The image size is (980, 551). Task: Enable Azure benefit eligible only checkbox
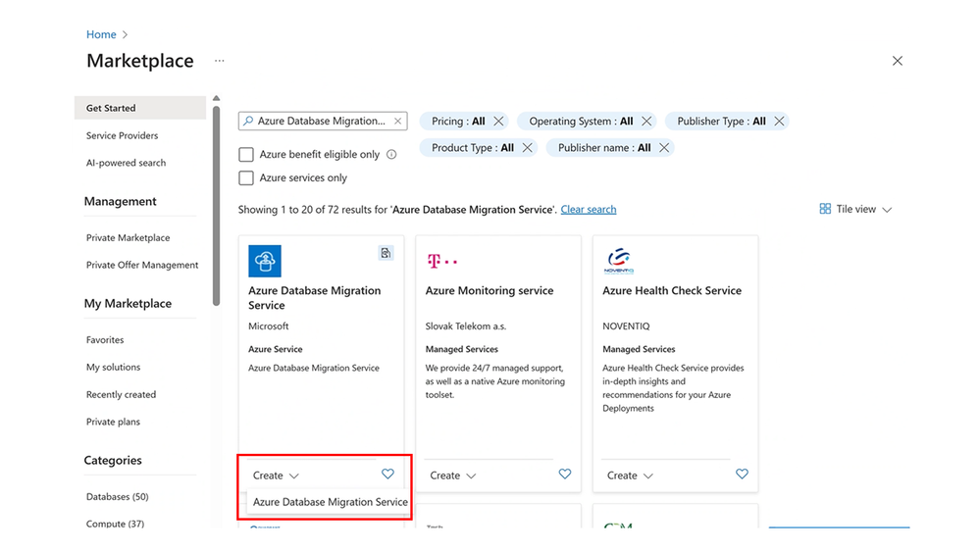point(246,154)
